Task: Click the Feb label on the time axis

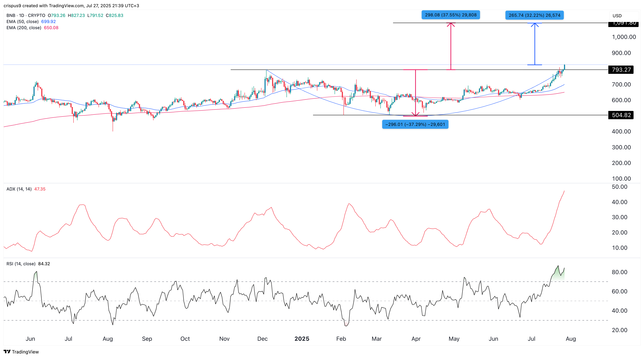Action: point(341,339)
